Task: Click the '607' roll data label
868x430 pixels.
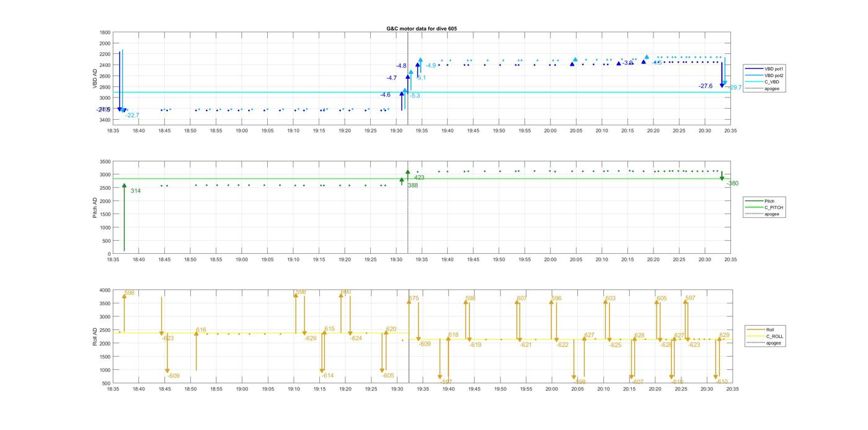Action: tap(521, 299)
